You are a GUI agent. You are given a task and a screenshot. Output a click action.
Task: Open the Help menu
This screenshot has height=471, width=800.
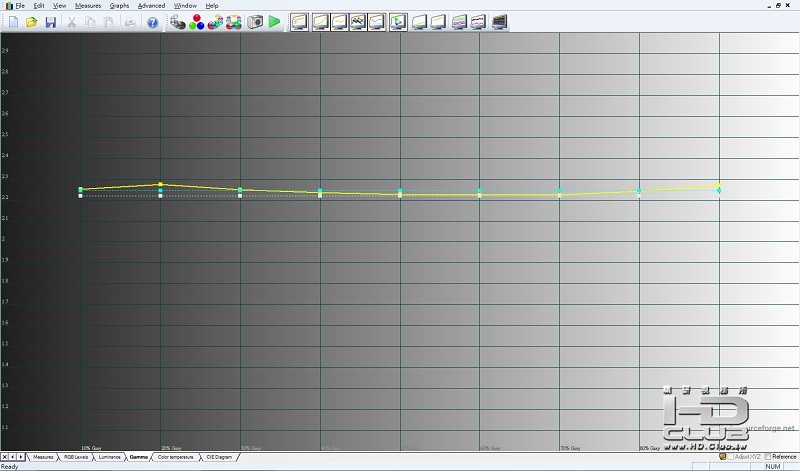pos(212,6)
